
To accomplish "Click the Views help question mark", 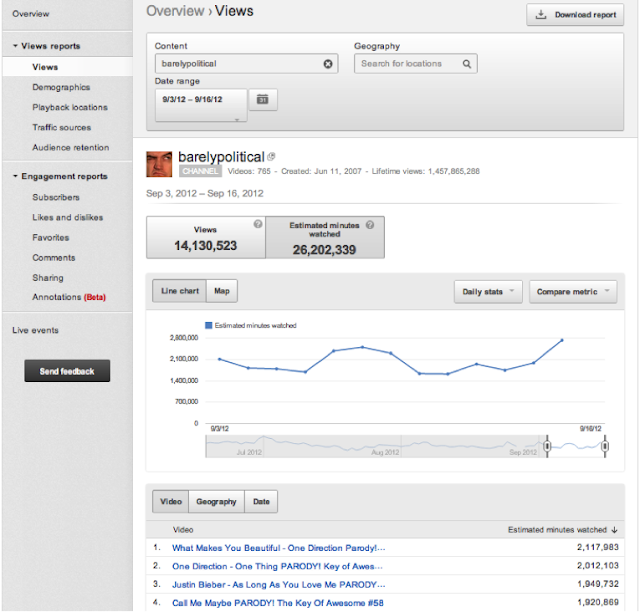I will 258,224.
